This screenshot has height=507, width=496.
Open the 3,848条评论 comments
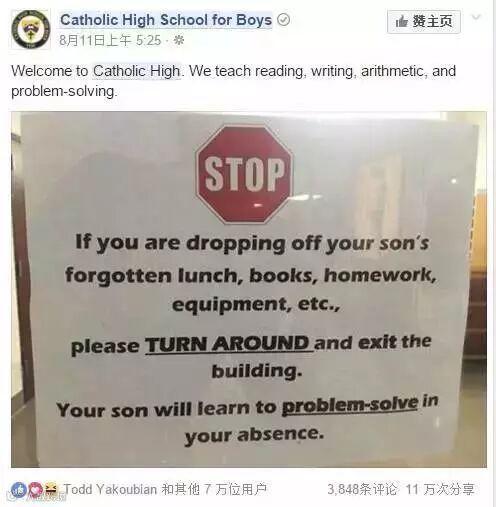click(x=362, y=489)
